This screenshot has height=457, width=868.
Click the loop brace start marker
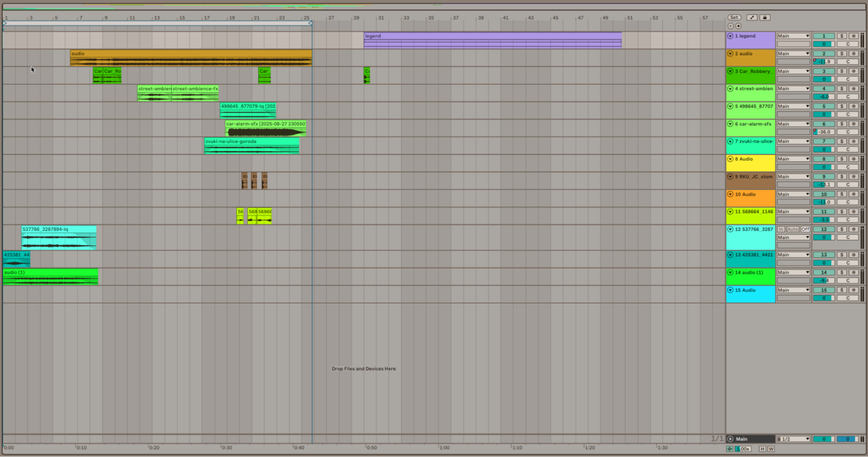coord(5,23)
